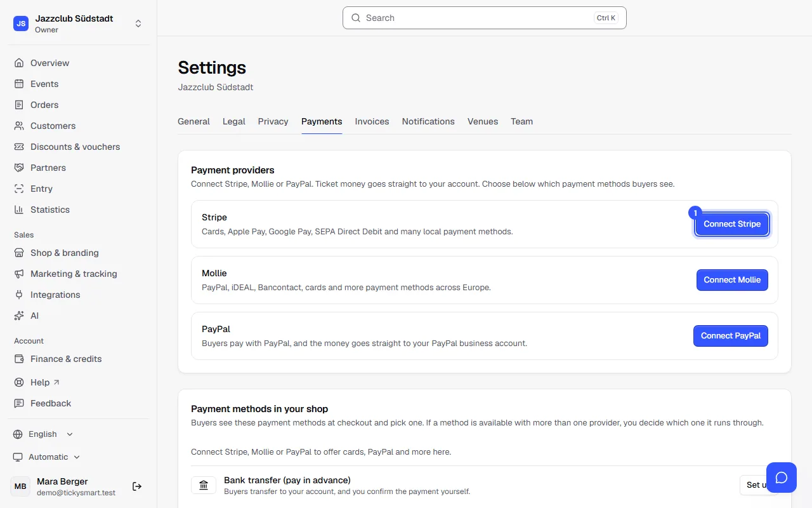Click the bank icon for Bank transfer

204,486
